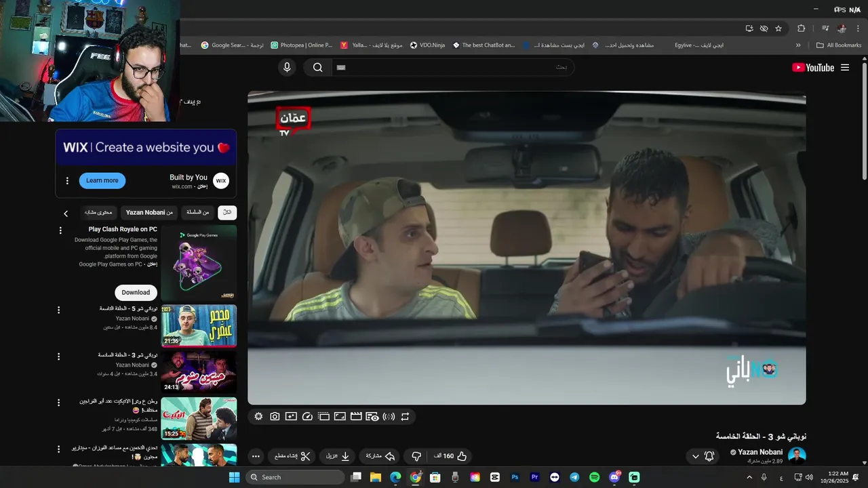Open options menu for Play Clash Royale ad
This screenshot has height=488, width=868.
point(60,230)
